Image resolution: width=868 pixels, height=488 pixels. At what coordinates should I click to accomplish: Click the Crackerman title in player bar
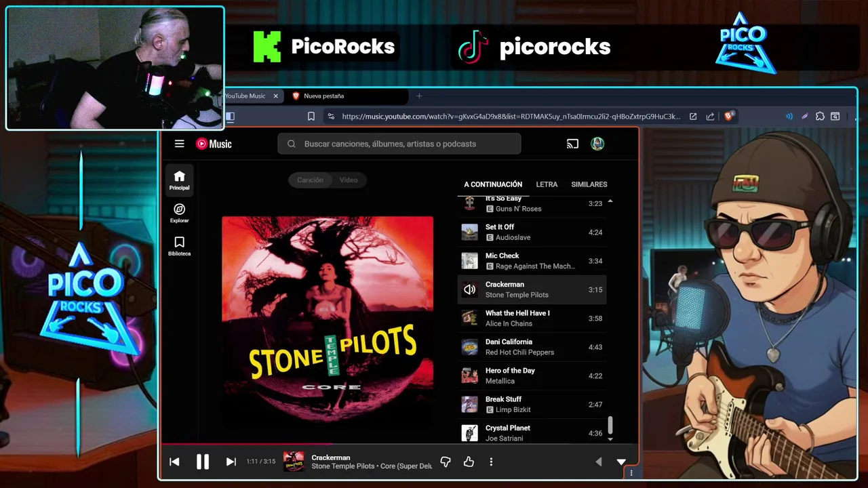point(331,457)
